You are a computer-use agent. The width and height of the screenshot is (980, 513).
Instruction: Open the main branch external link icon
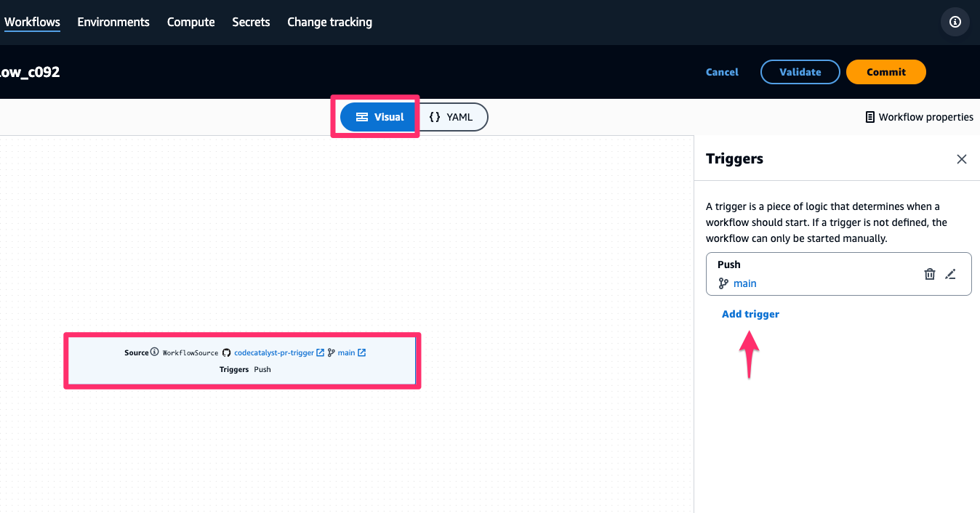(362, 353)
